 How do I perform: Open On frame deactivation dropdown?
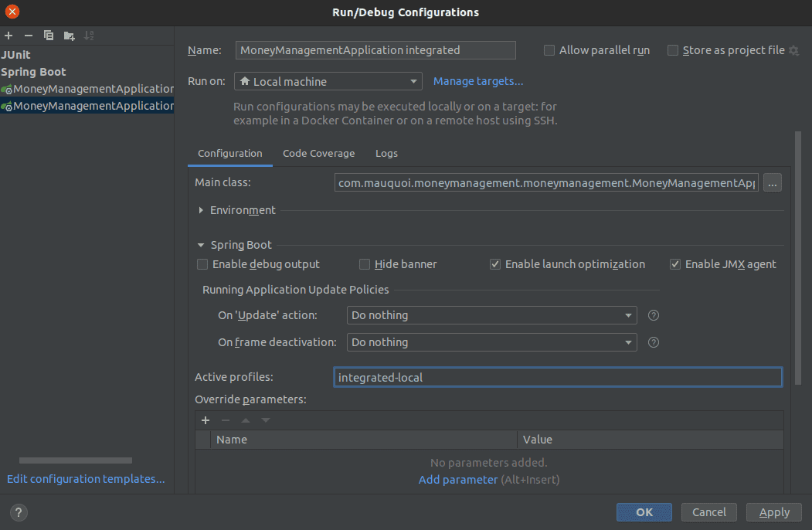click(491, 342)
